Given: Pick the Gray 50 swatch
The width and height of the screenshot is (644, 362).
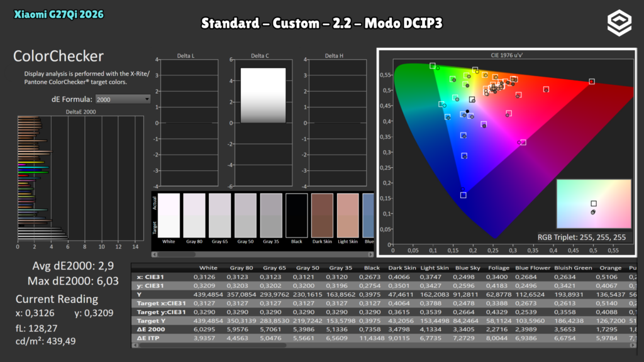Looking at the screenshot, I should [245, 216].
